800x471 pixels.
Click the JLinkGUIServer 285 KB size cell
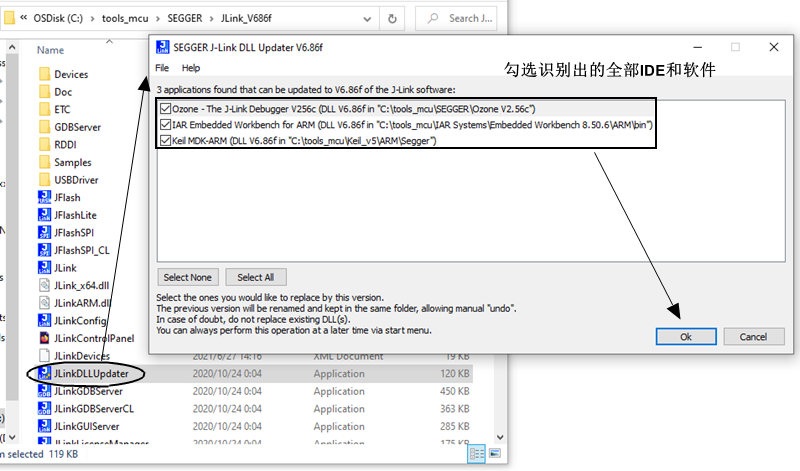tap(455, 426)
